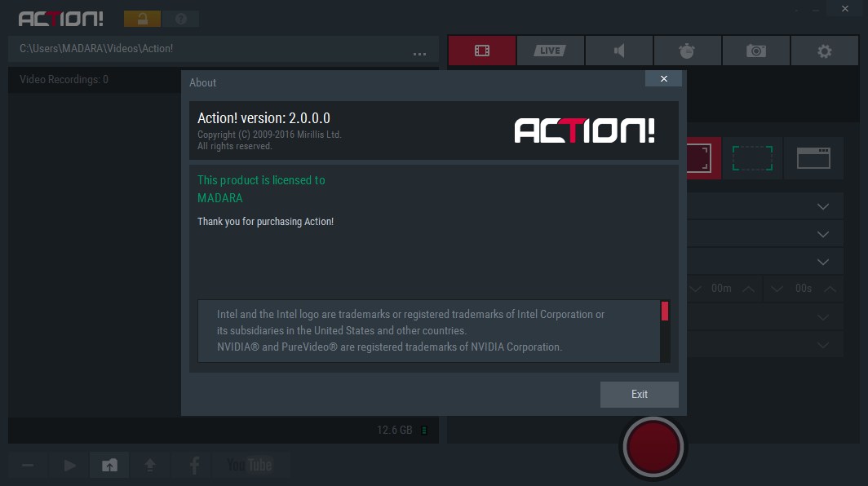
Task: Click the output path C:\Users\MADARA\Videos\Action!
Action: point(96,49)
